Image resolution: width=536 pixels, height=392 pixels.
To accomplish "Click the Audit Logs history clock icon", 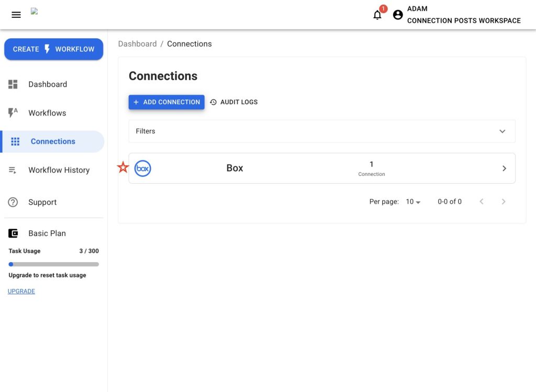I will (214, 102).
